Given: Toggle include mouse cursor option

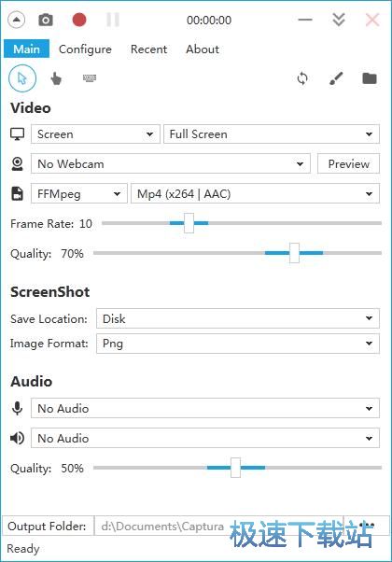Looking at the screenshot, I should (22, 78).
